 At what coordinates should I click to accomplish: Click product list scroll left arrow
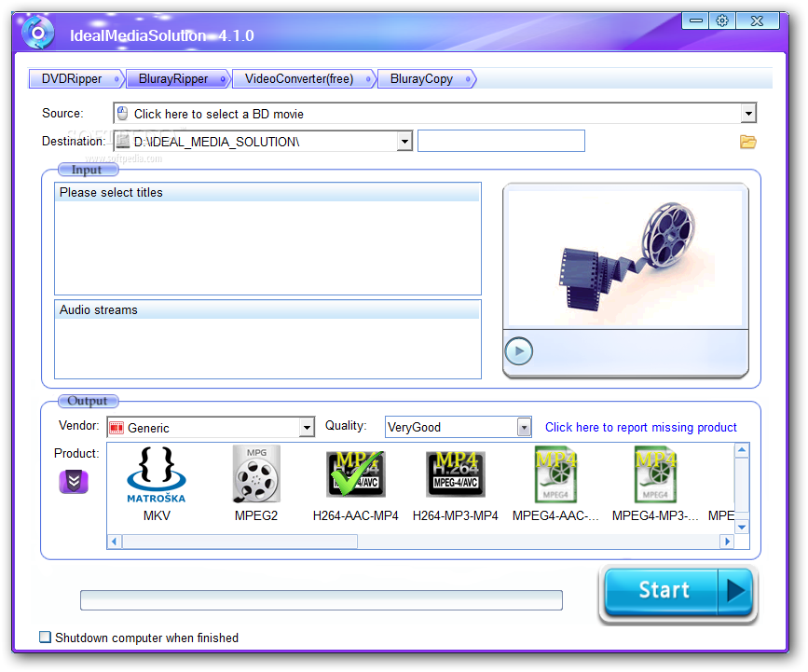coord(115,542)
